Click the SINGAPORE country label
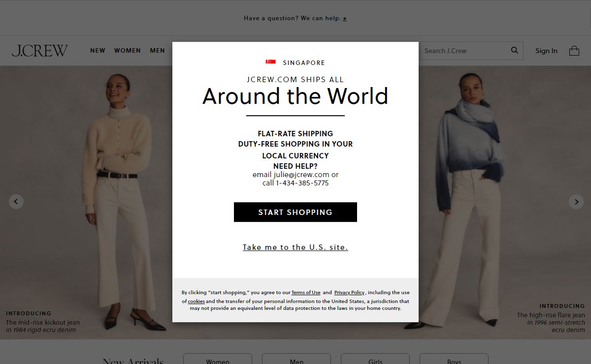The width and height of the screenshot is (591, 364). pyautogui.click(x=304, y=62)
